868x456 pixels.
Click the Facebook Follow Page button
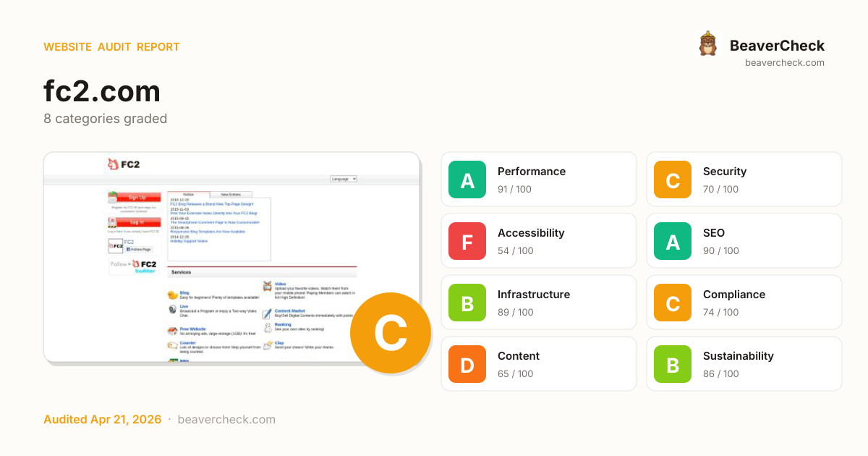click(x=137, y=249)
